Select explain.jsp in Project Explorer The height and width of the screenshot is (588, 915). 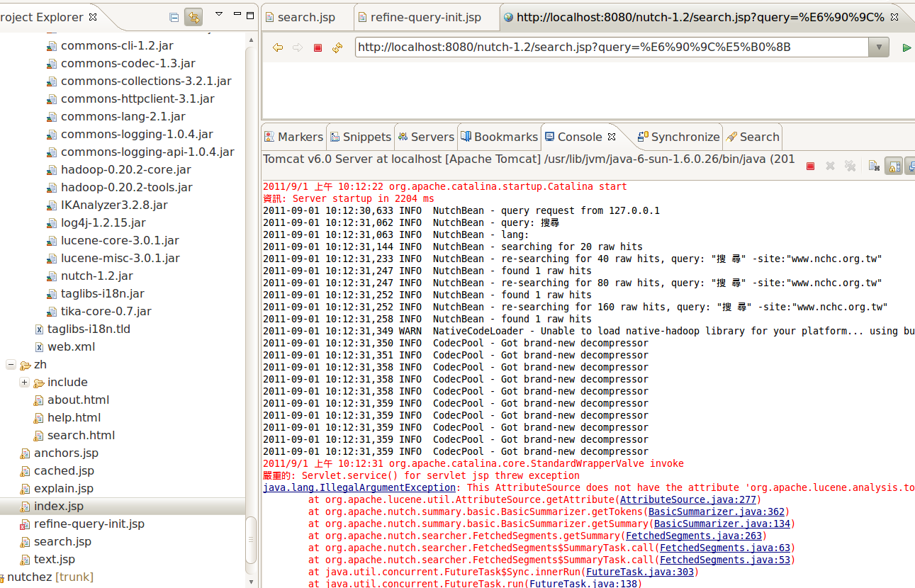[64, 488]
